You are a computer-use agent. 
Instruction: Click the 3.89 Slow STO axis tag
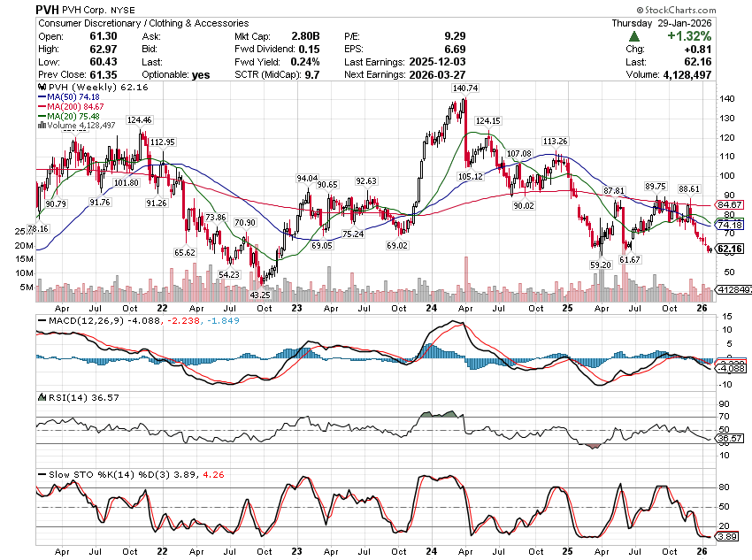coord(726,537)
